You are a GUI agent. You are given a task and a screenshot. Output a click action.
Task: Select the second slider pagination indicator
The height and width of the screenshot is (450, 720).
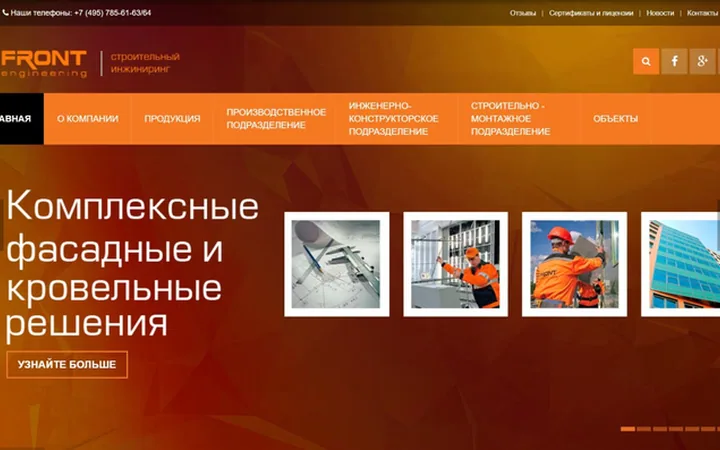(x=644, y=429)
